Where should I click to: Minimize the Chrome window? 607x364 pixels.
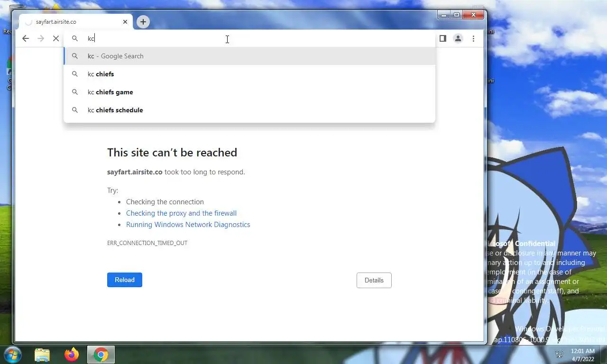pyautogui.click(x=444, y=15)
